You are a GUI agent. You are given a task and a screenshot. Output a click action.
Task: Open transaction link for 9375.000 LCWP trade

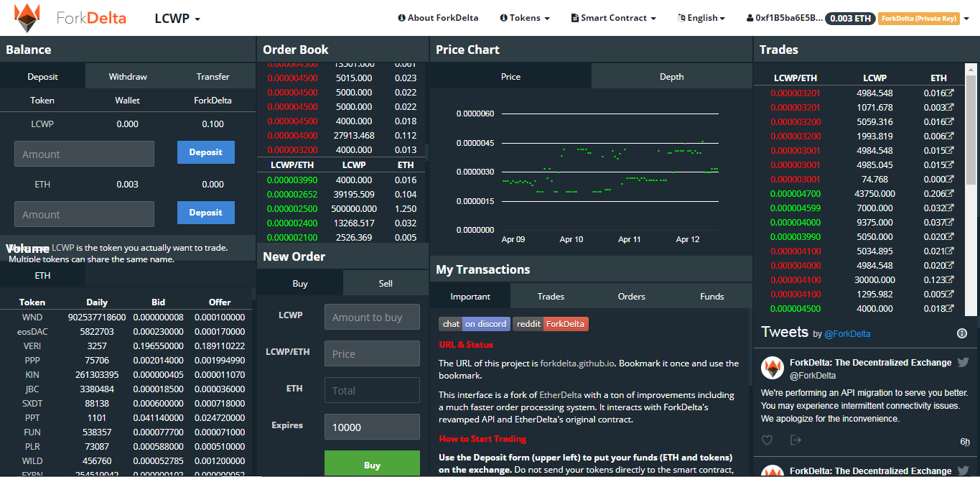[950, 223]
